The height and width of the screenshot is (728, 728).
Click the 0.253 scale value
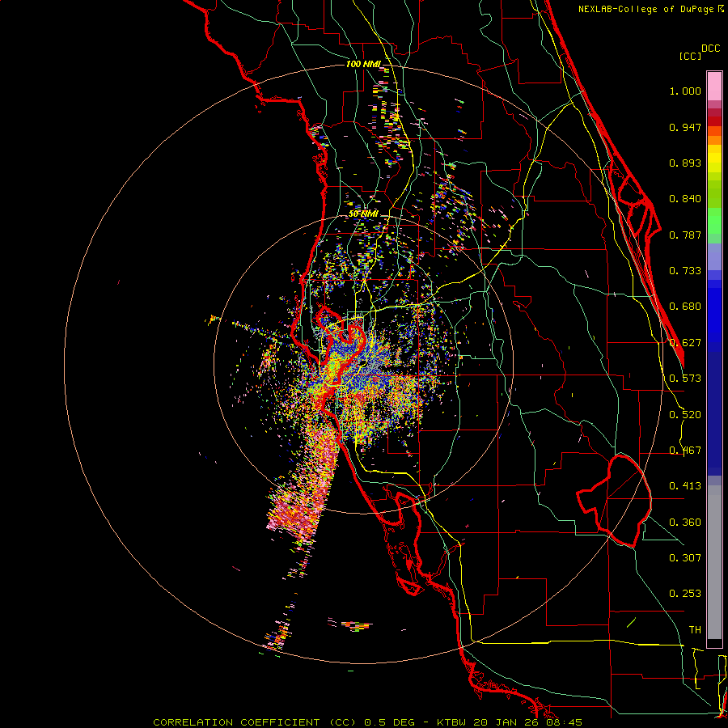[685, 594]
